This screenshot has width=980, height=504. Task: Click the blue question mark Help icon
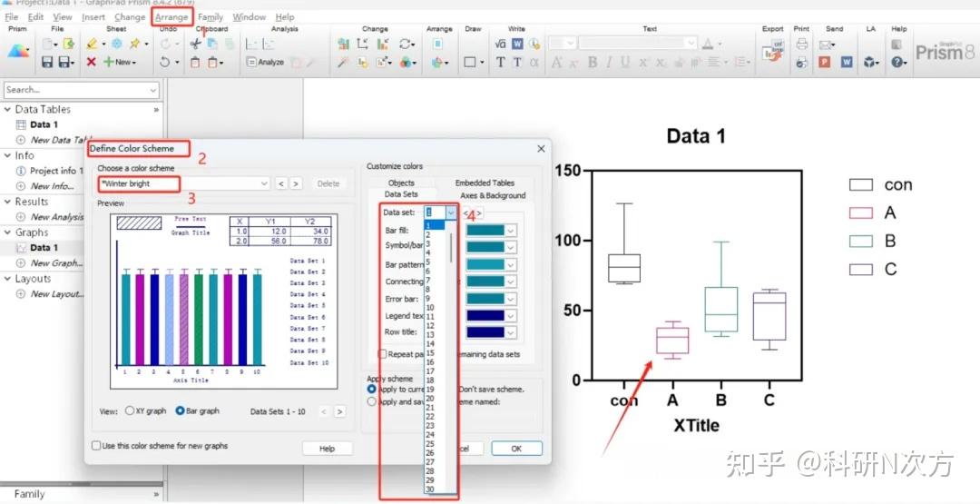897,62
